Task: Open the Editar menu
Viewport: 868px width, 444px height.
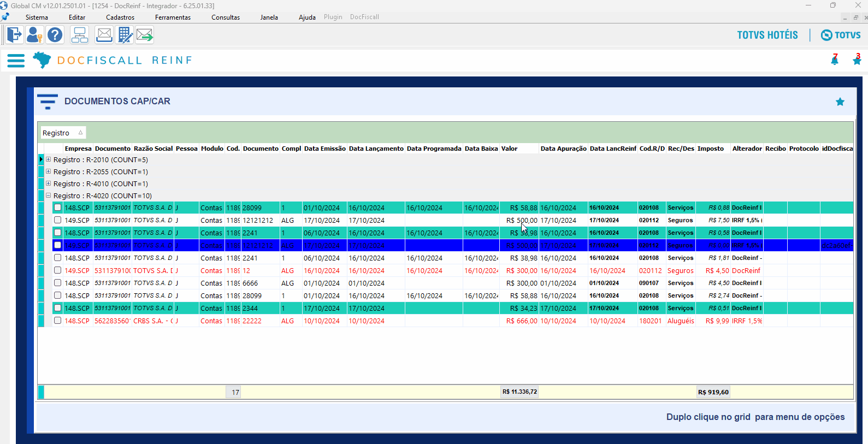Action: pos(77,17)
